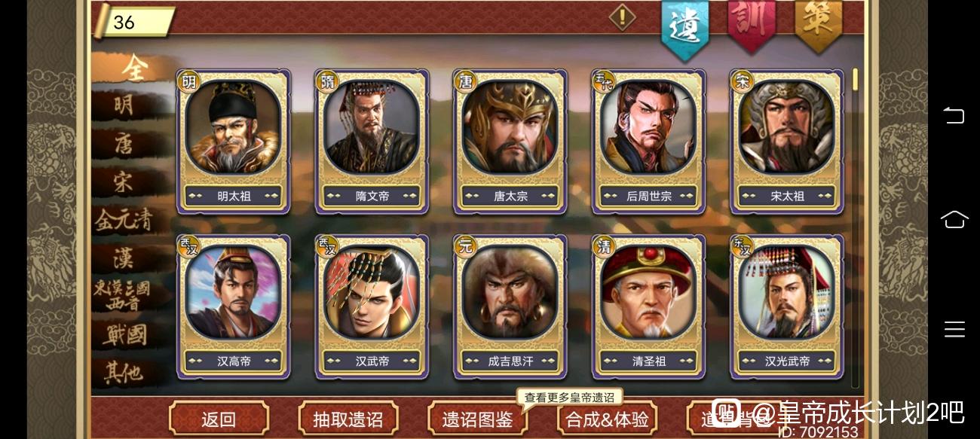This screenshot has height=439, width=980.
Task: Open the gold 策 banner icon
Action: pos(818,24)
